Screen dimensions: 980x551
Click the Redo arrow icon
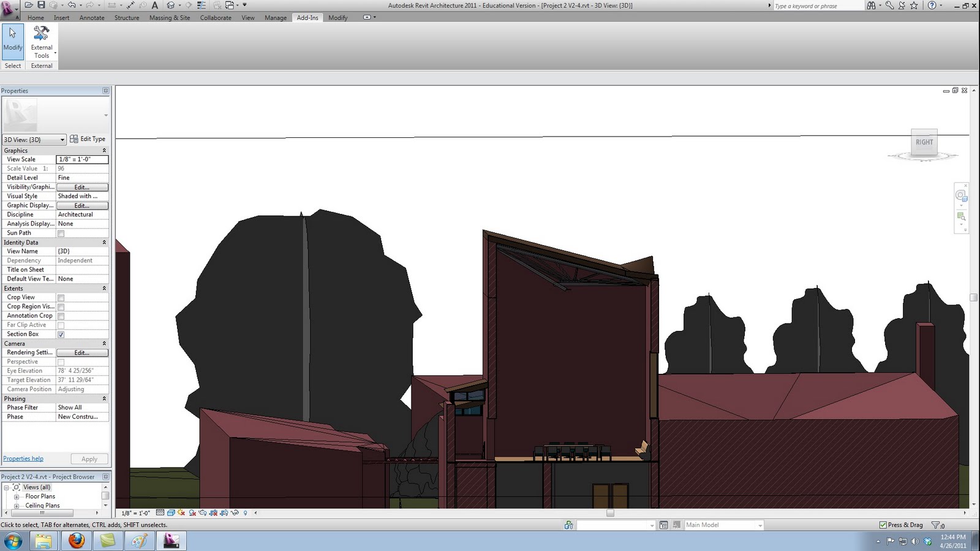[x=89, y=5]
